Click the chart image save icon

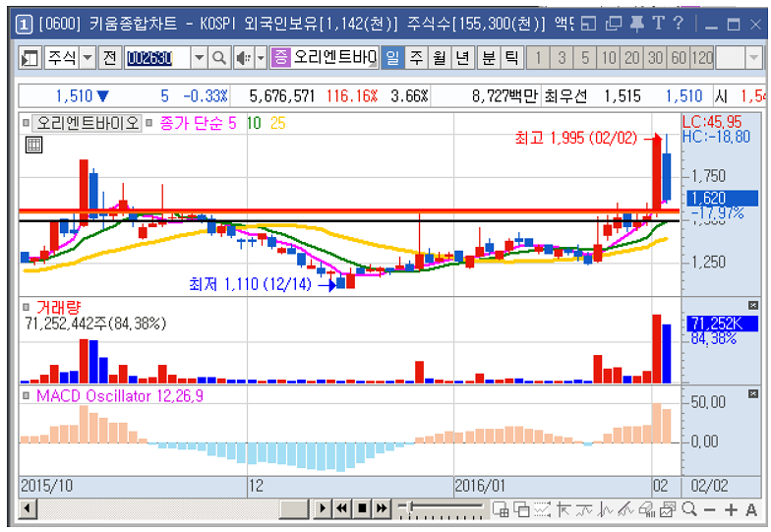667,509
